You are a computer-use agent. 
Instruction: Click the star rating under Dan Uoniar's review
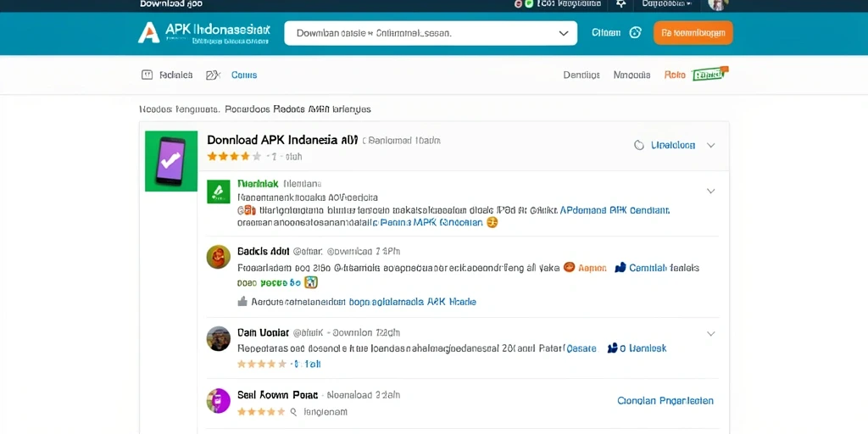(262, 364)
